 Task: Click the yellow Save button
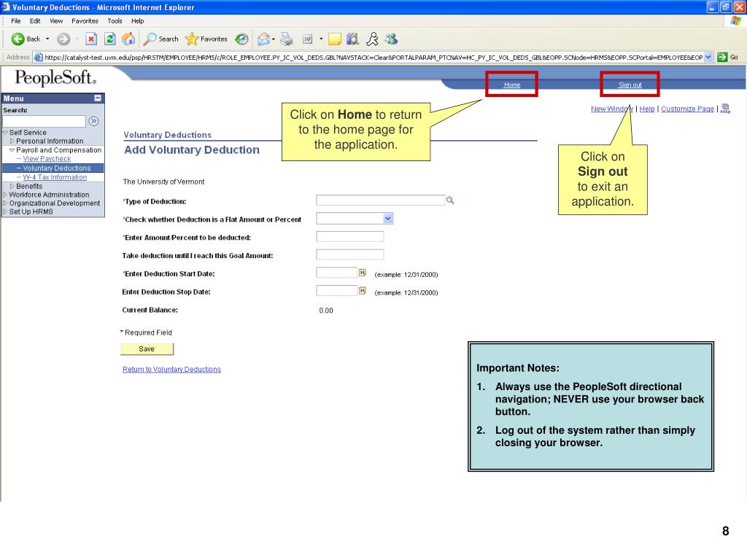point(147,349)
